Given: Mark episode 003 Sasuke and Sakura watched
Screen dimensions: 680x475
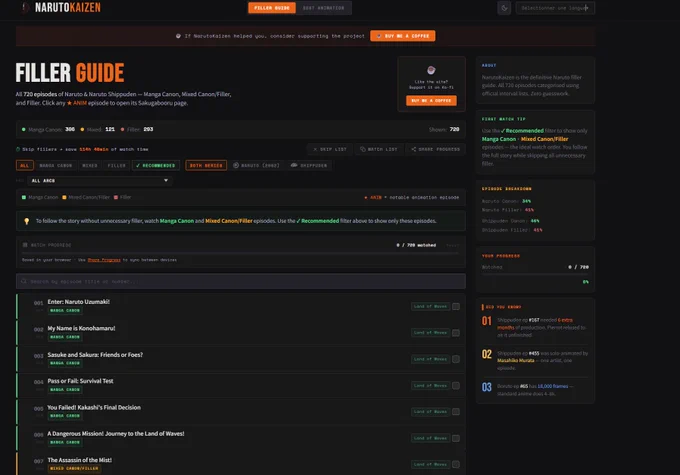Looking at the screenshot, I should pyautogui.click(x=456, y=359).
